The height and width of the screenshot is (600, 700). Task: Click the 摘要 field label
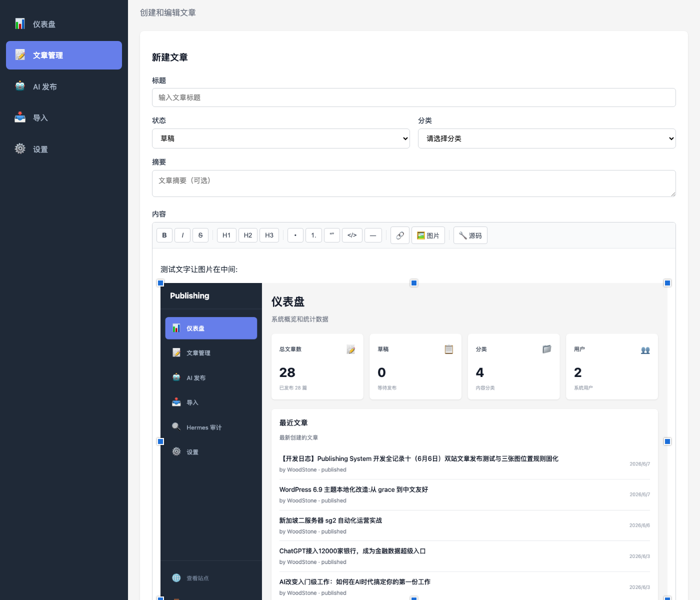159,162
